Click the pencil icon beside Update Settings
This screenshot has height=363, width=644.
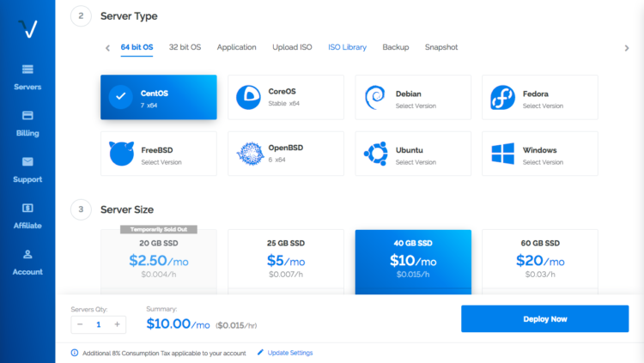pos(260,353)
